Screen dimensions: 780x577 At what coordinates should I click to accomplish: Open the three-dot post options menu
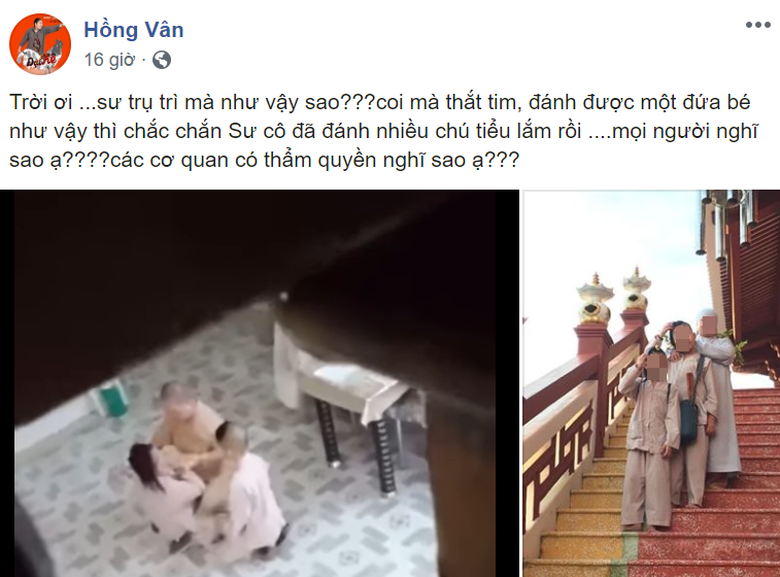coord(758,25)
